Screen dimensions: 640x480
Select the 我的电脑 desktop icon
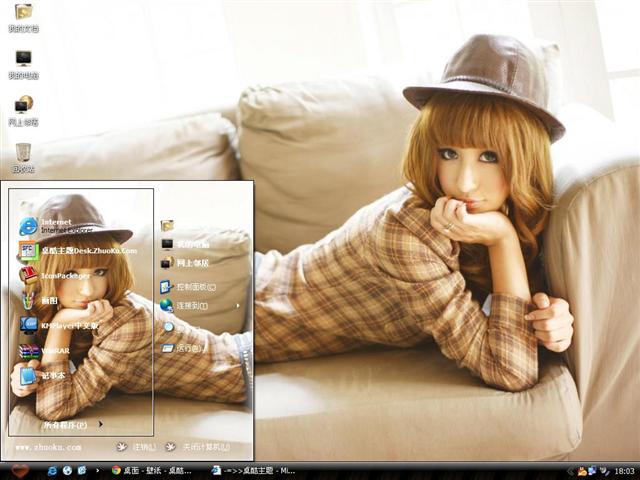pos(23,64)
